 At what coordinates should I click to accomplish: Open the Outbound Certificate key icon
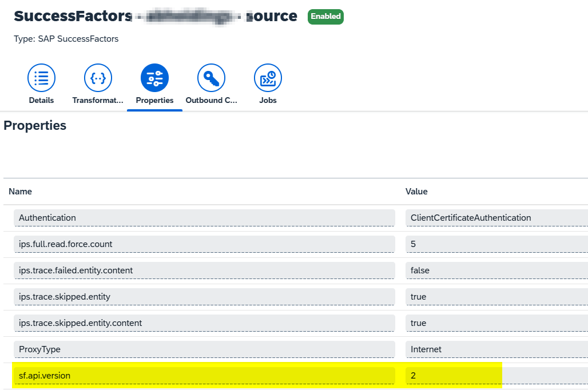click(211, 78)
